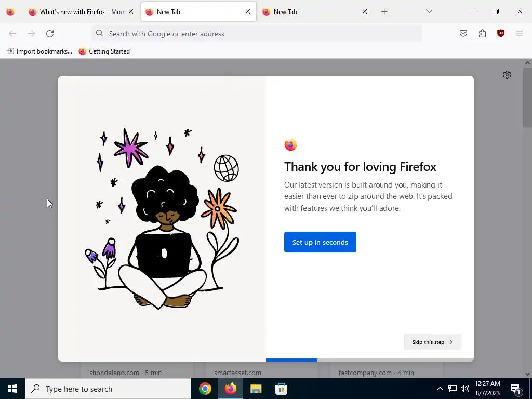The width and height of the screenshot is (532, 399).
Task: Click the taskbar search box
Action: (x=108, y=389)
